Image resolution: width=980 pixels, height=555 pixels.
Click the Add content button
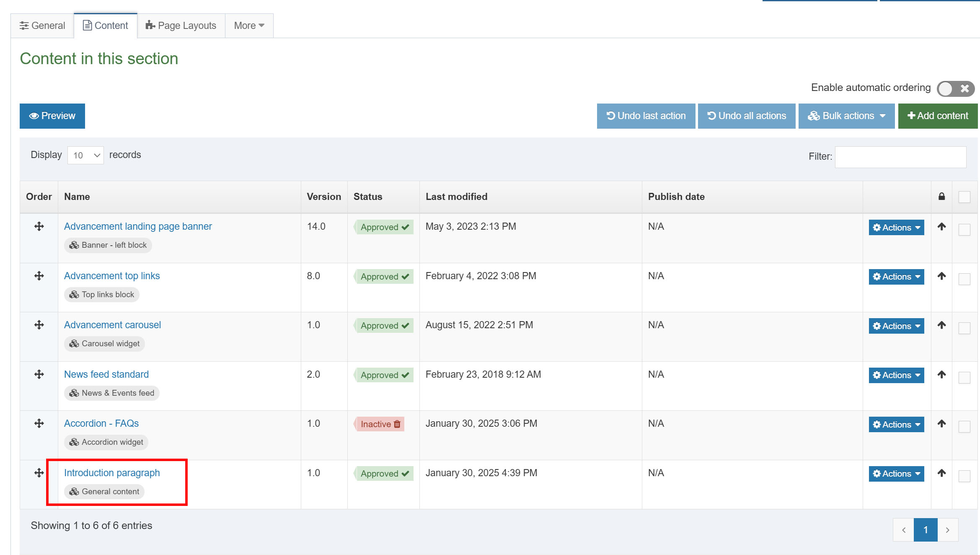point(937,116)
